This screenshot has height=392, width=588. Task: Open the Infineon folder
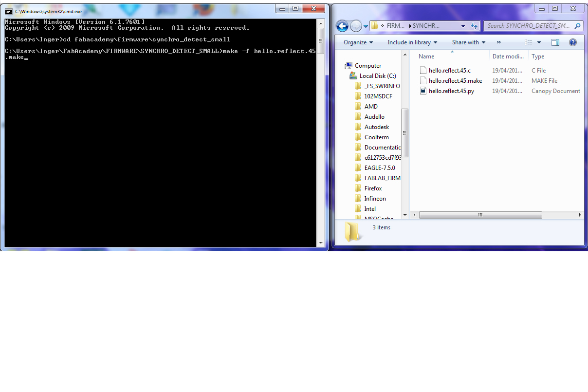[x=375, y=199]
